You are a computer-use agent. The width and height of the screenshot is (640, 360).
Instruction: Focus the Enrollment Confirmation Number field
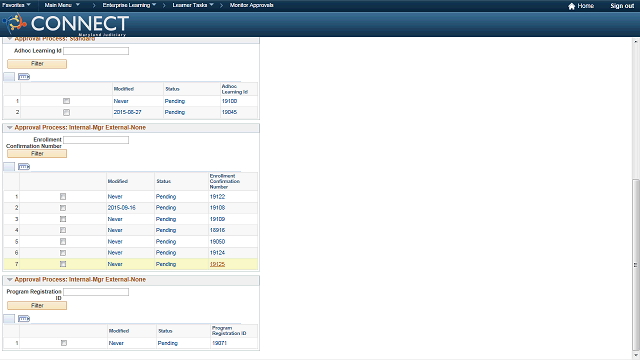(96, 140)
